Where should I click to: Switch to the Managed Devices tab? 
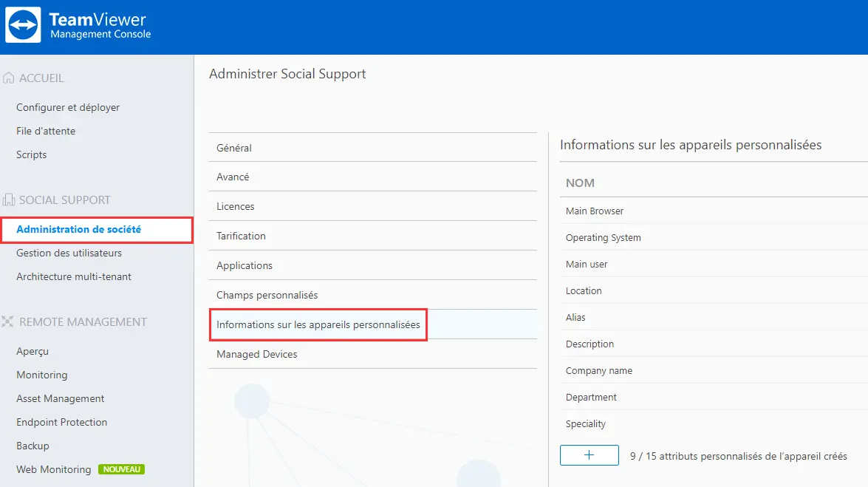click(x=373, y=354)
